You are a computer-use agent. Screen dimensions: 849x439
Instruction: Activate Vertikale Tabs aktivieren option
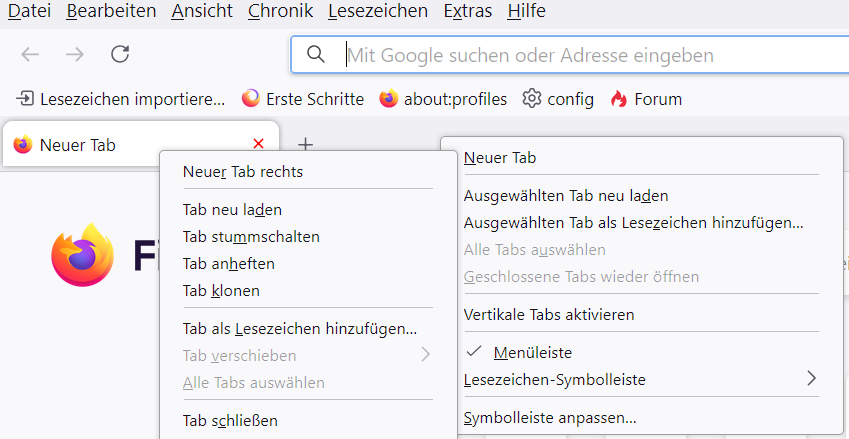[549, 314]
